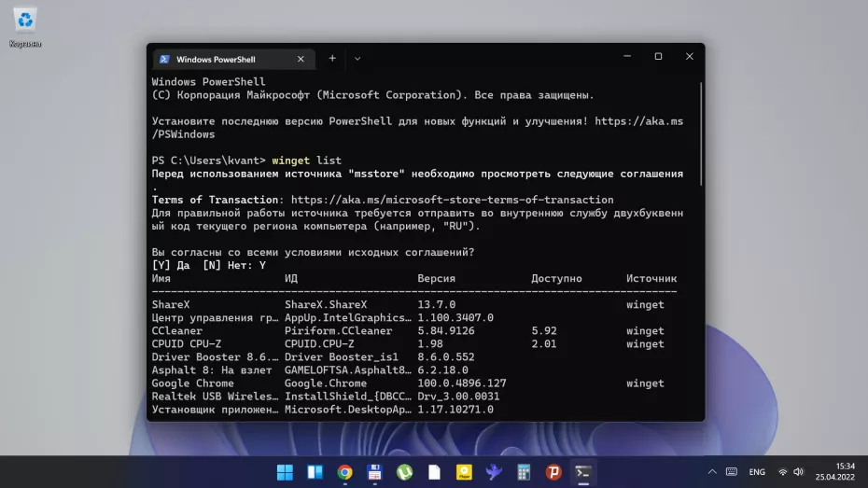The height and width of the screenshot is (488, 868).
Task: Click the Driver Booster_is1 ID
Action: pyautogui.click(x=341, y=356)
